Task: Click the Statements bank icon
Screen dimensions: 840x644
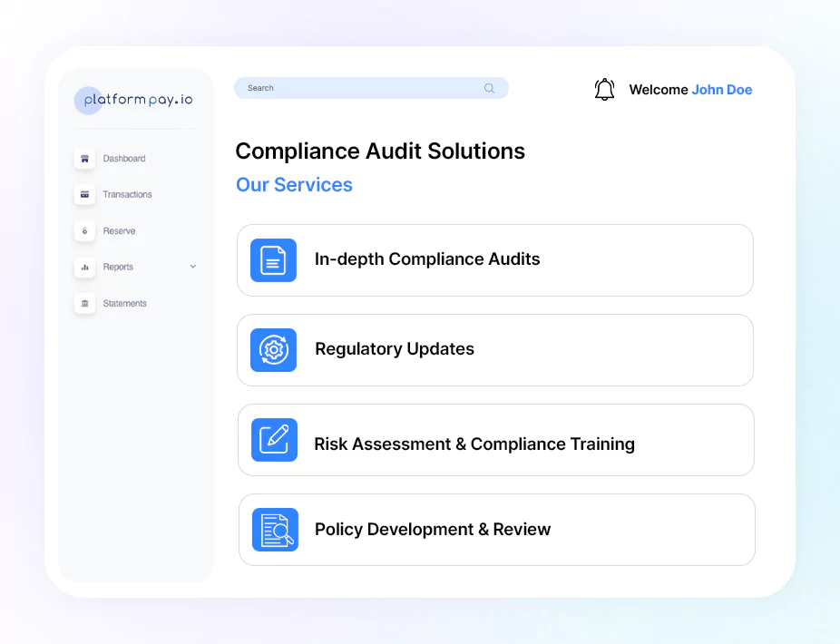Action: pos(84,303)
